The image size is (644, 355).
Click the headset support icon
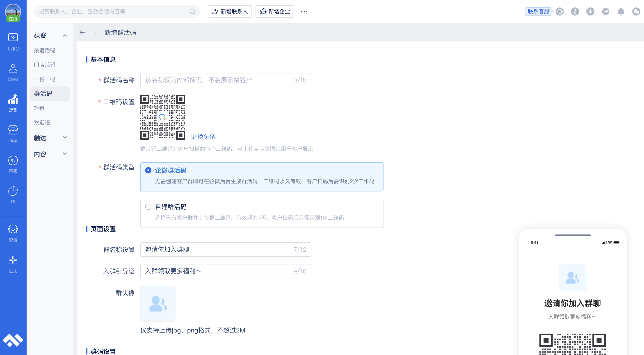click(560, 11)
